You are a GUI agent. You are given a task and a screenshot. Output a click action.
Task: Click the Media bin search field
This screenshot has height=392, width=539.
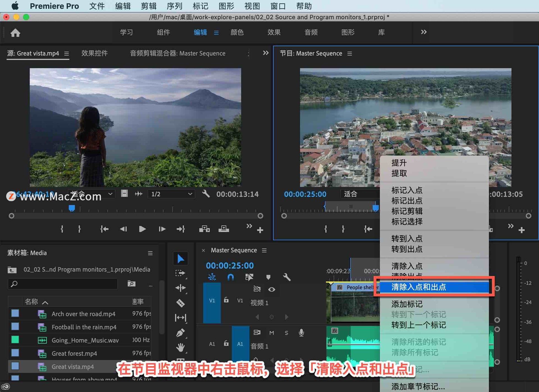click(x=63, y=284)
